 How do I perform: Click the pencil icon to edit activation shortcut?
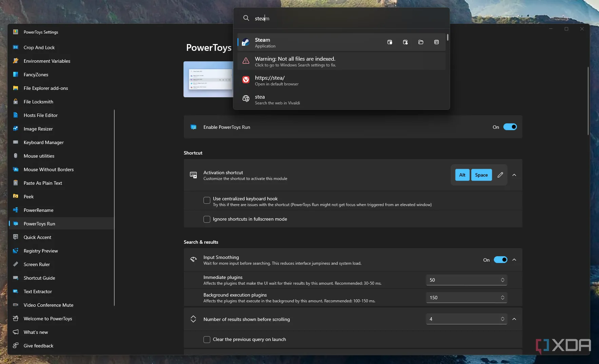click(x=500, y=175)
